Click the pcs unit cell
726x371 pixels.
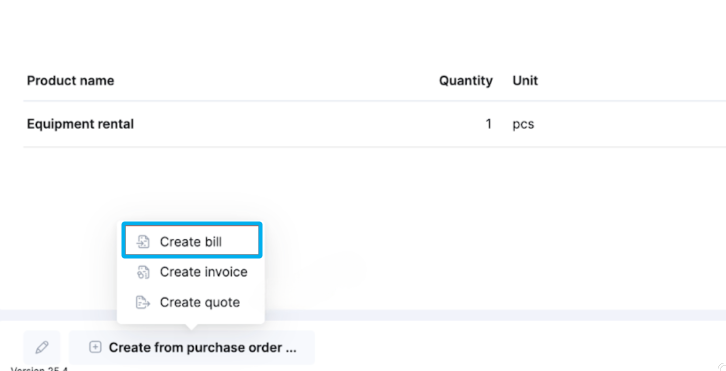523,125
